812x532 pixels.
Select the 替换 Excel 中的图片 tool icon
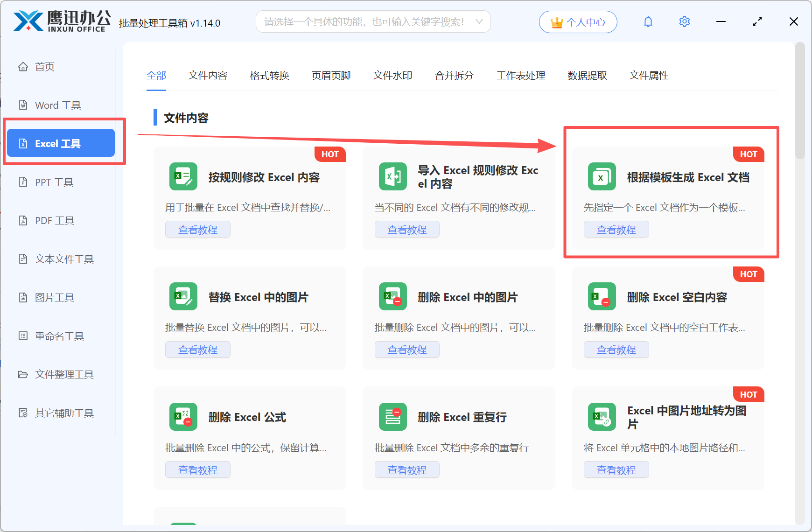click(x=183, y=296)
